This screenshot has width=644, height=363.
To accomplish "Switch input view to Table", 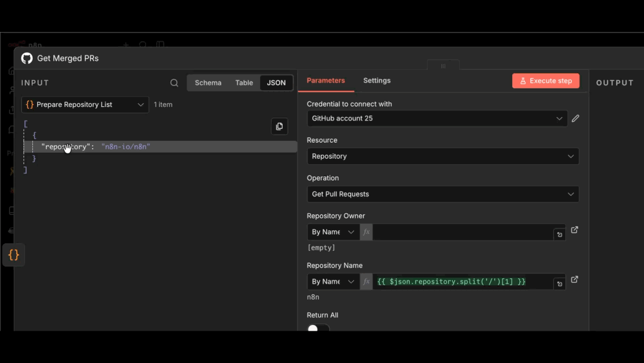I will tap(243, 82).
